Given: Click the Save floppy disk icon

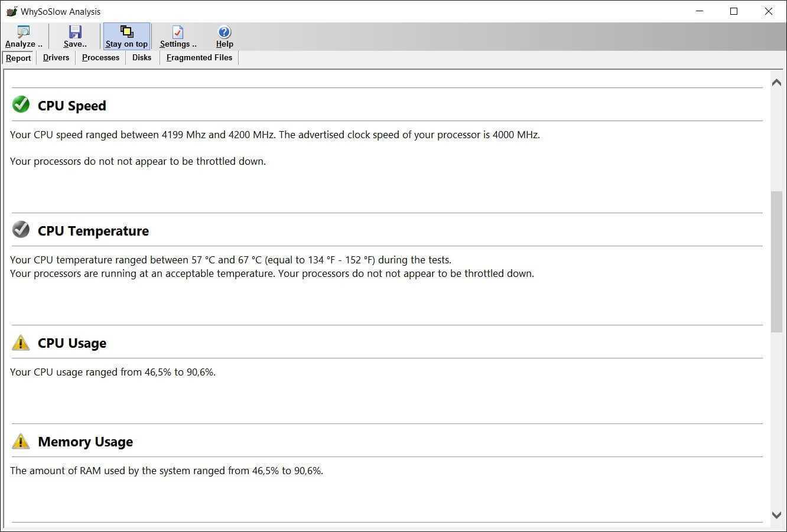Looking at the screenshot, I should point(75,32).
